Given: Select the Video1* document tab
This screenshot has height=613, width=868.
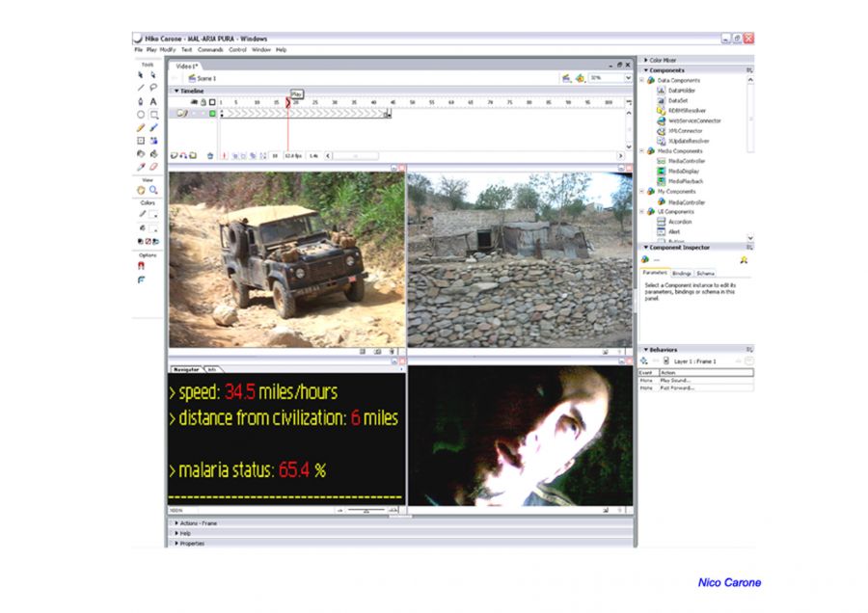Looking at the screenshot, I should (186, 66).
